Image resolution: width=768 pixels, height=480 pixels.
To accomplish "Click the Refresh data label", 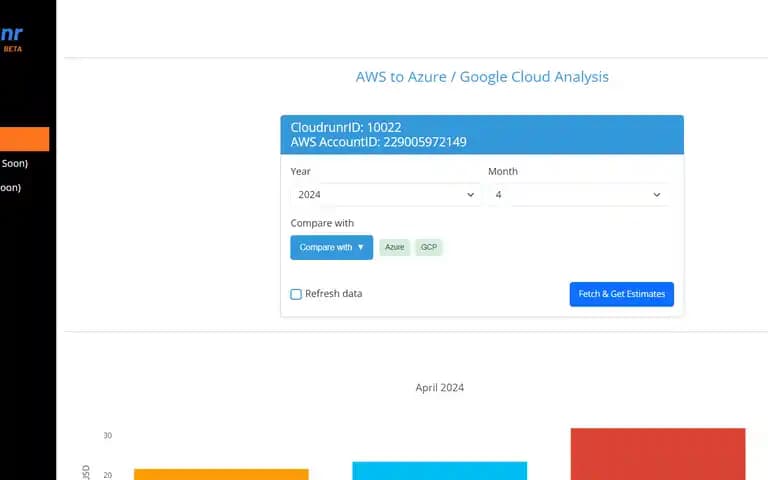I will point(334,293).
